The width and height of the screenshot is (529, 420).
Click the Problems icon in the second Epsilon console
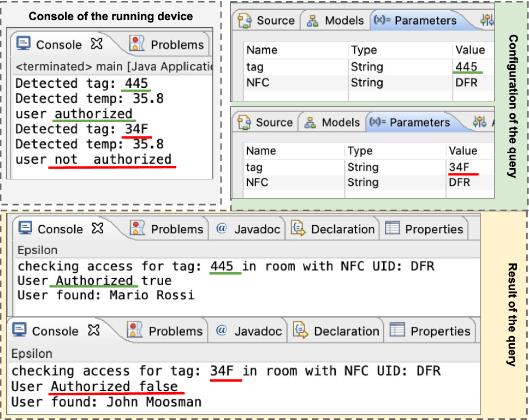(135, 329)
